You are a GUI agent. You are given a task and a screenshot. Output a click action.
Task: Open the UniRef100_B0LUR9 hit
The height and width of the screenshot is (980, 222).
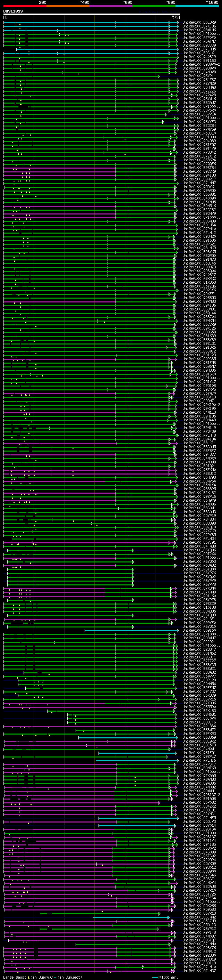pyautogui.click(x=199, y=23)
